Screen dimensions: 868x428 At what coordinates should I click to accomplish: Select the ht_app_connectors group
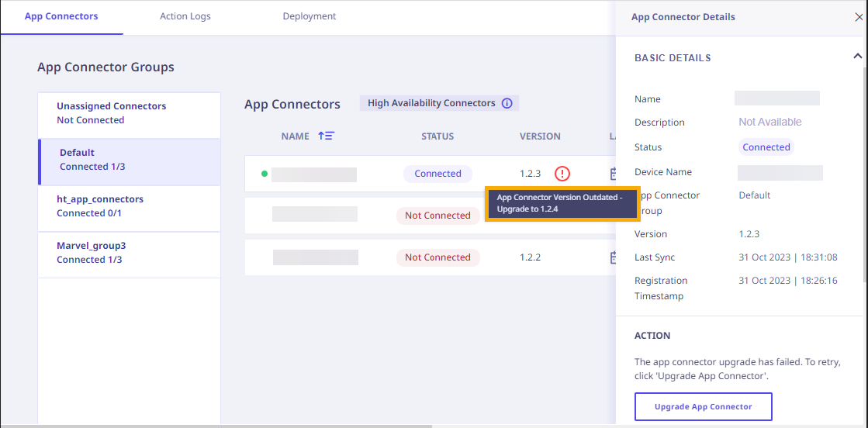click(x=129, y=209)
